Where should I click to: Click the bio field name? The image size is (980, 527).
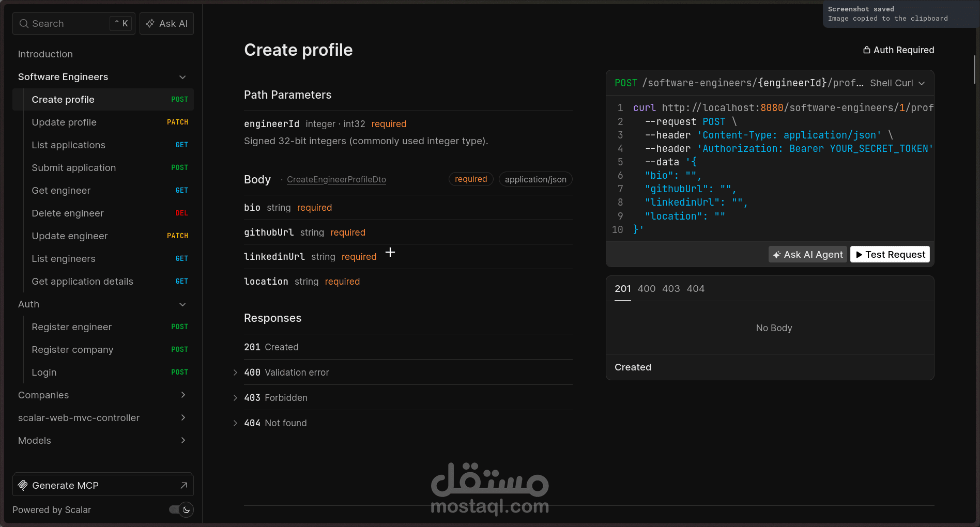252,208
